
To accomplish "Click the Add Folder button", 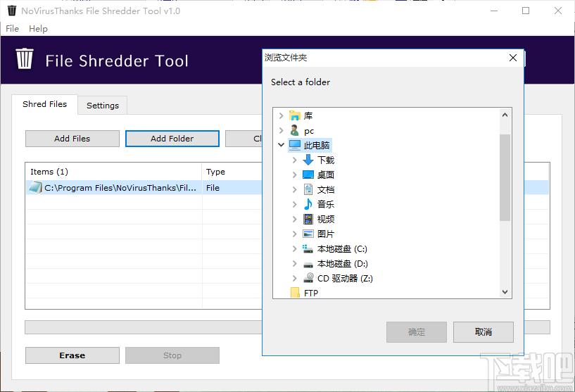I will point(172,139).
